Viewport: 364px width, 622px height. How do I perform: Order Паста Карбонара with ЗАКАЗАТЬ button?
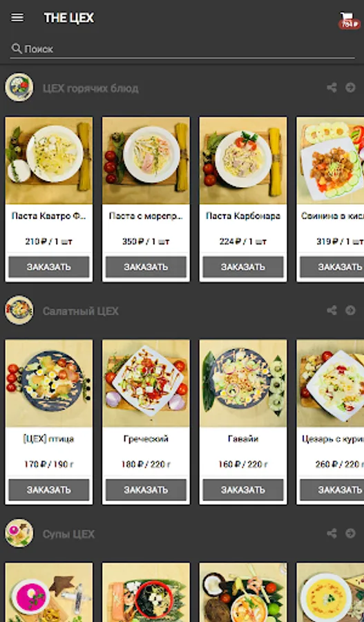click(243, 267)
